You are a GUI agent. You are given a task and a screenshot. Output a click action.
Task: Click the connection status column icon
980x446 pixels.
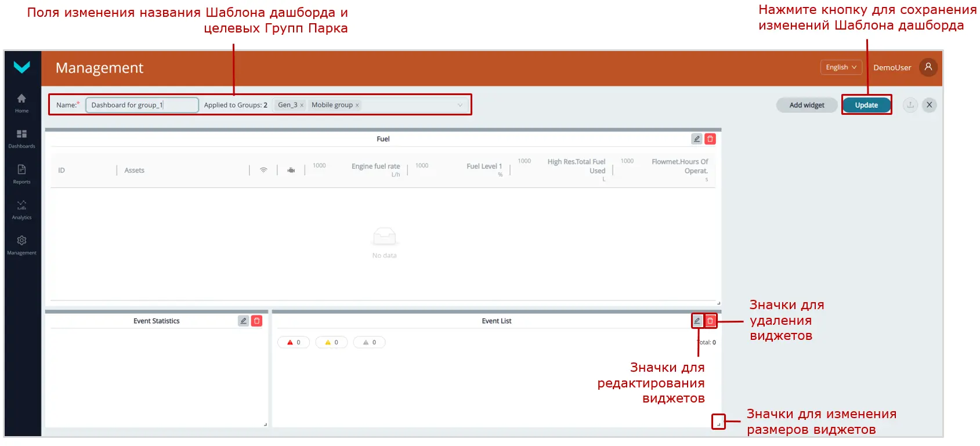[x=263, y=171]
